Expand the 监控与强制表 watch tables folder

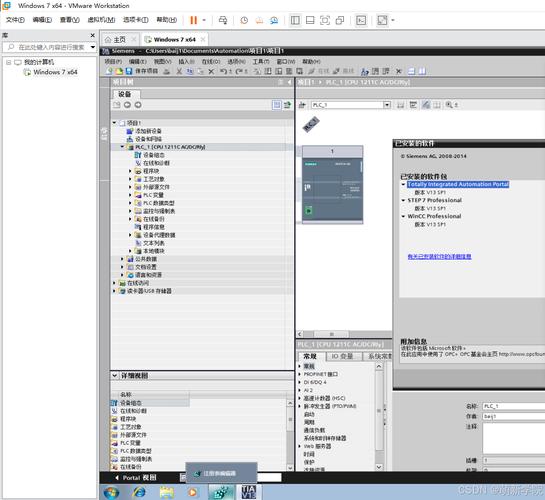coord(130,211)
